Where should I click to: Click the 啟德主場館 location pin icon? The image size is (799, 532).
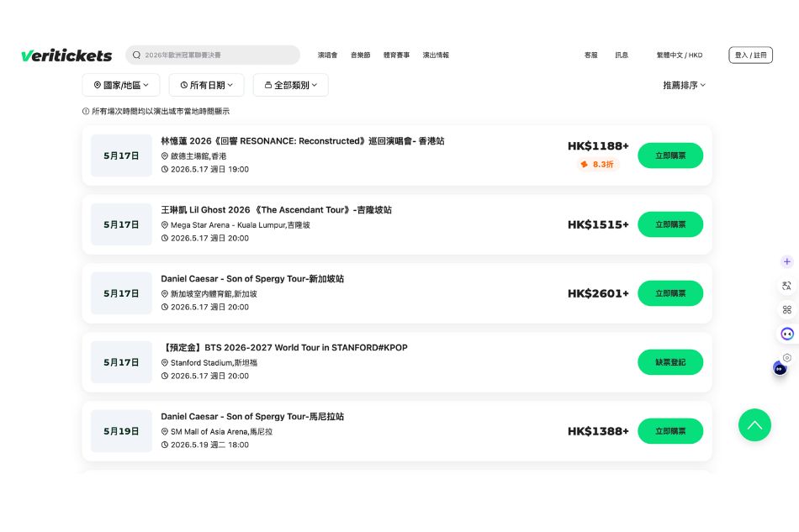(x=165, y=155)
